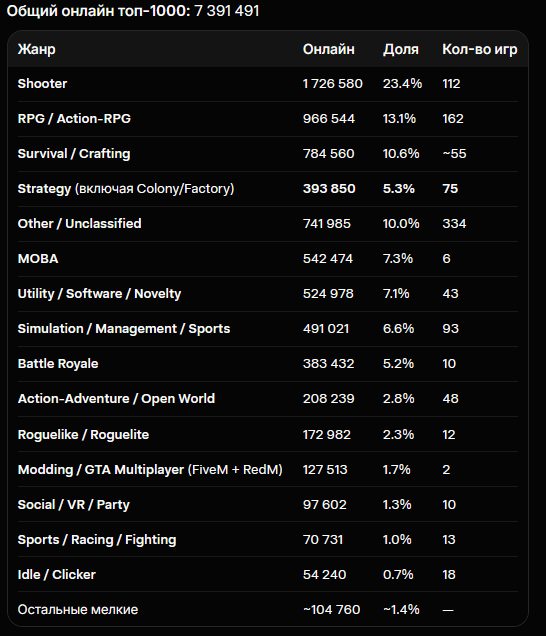Click Simulation / Management / Sports label
The width and height of the screenshot is (546, 636).
124,329
